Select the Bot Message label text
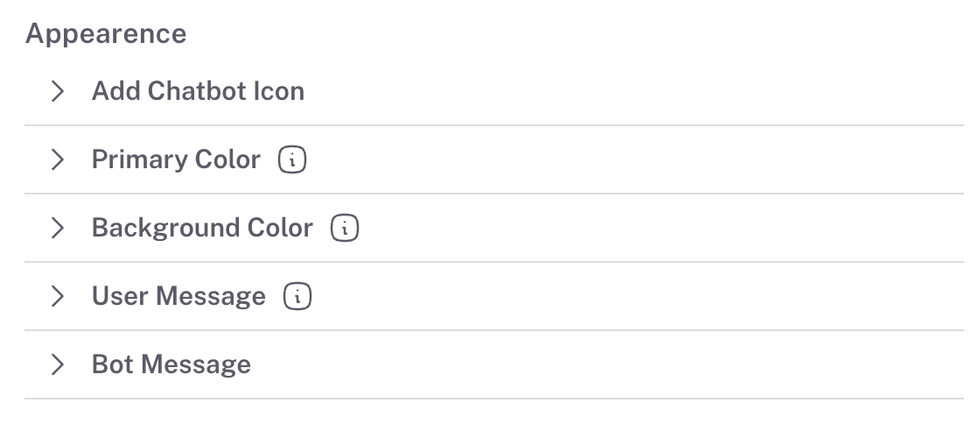 (x=171, y=364)
